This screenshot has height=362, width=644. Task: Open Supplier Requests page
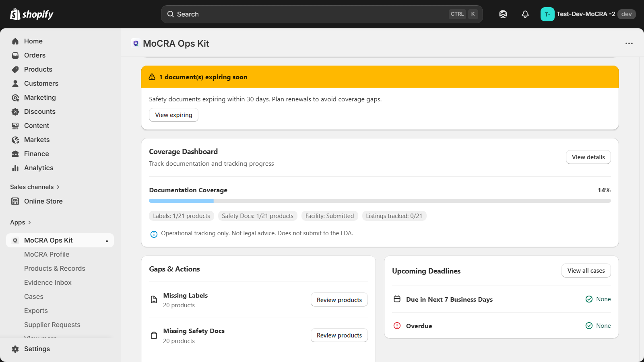click(52, 325)
